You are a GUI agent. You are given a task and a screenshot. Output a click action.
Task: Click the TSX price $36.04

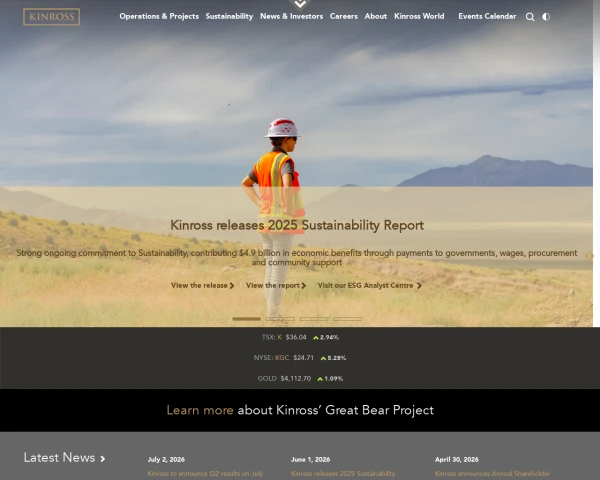click(x=296, y=337)
